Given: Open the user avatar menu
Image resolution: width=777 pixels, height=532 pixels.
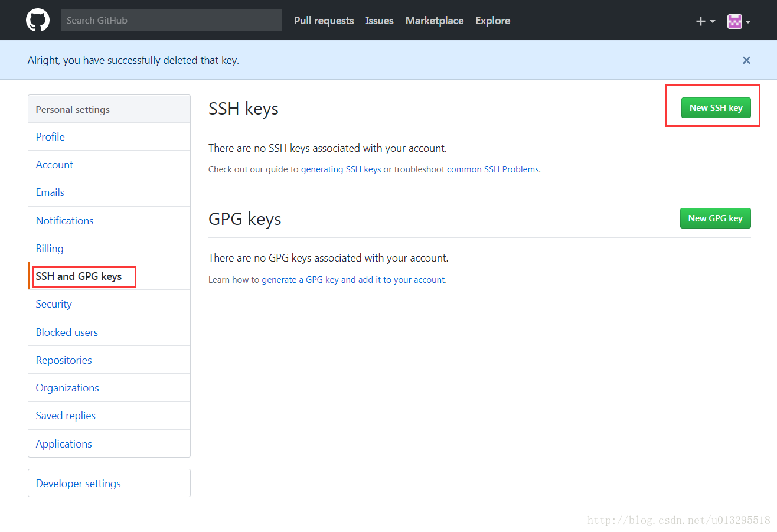Looking at the screenshot, I should [x=739, y=22].
